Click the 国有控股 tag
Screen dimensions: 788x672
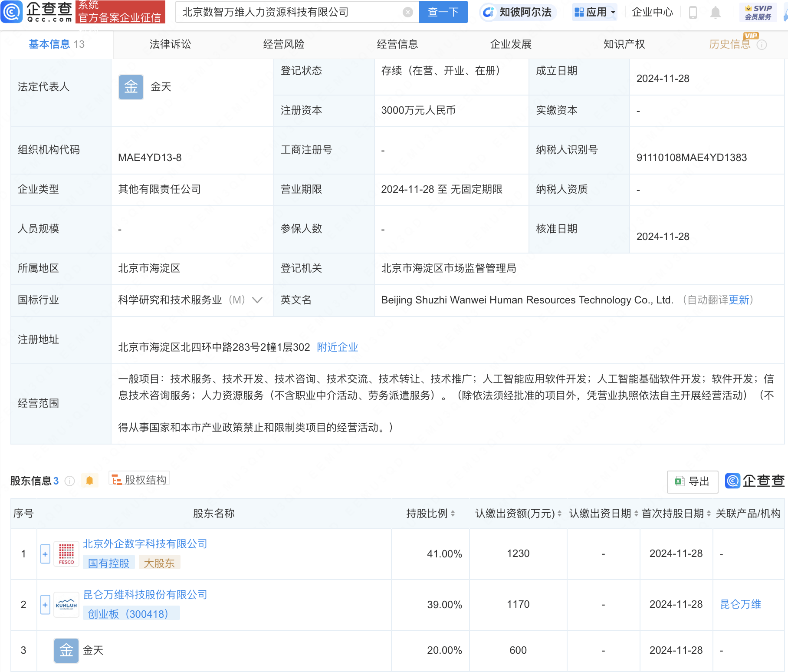(x=108, y=563)
